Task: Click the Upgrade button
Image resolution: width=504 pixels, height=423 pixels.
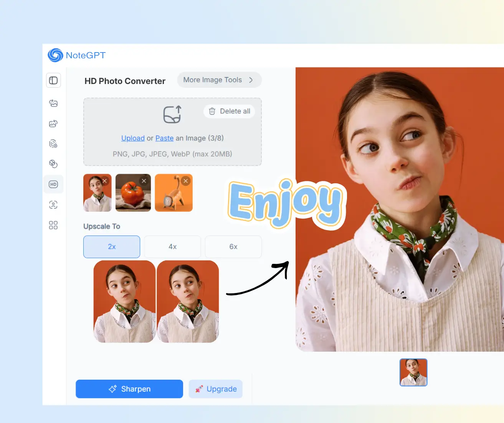Action: coord(215,389)
